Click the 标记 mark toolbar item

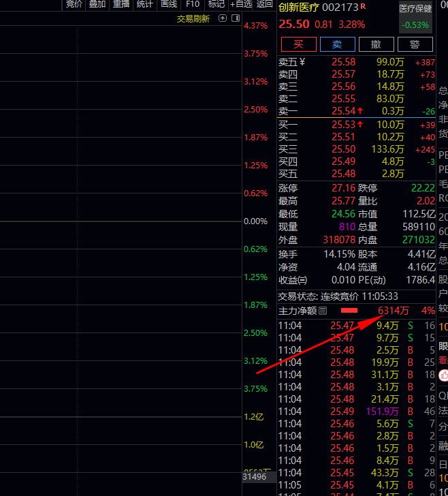point(217,4)
